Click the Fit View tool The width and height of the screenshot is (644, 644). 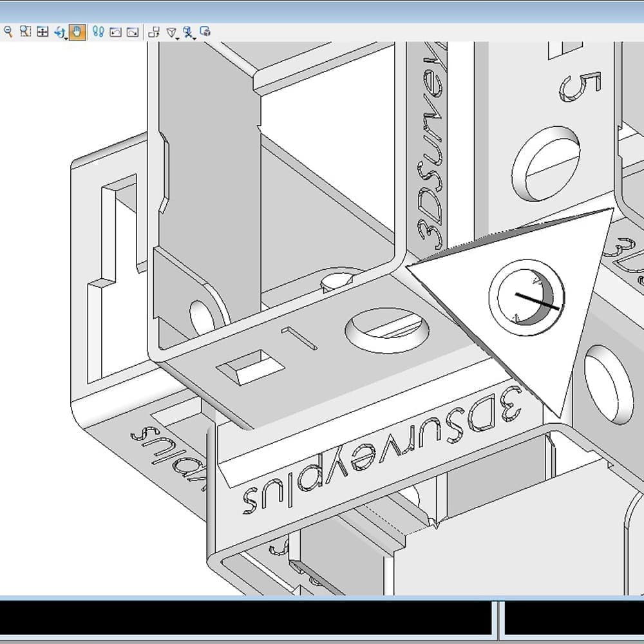pyautogui.click(x=43, y=32)
